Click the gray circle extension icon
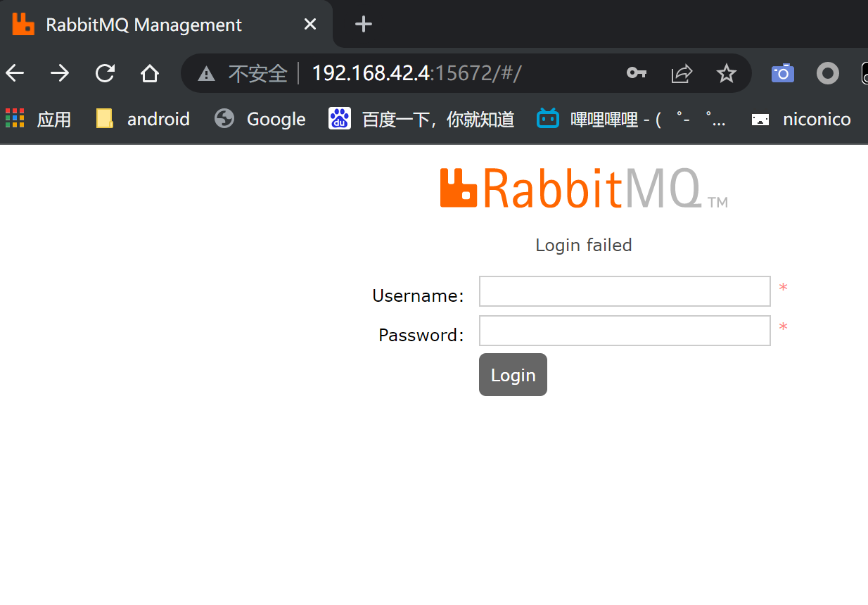This screenshot has height=605, width=868. click(x=828, y=73)
